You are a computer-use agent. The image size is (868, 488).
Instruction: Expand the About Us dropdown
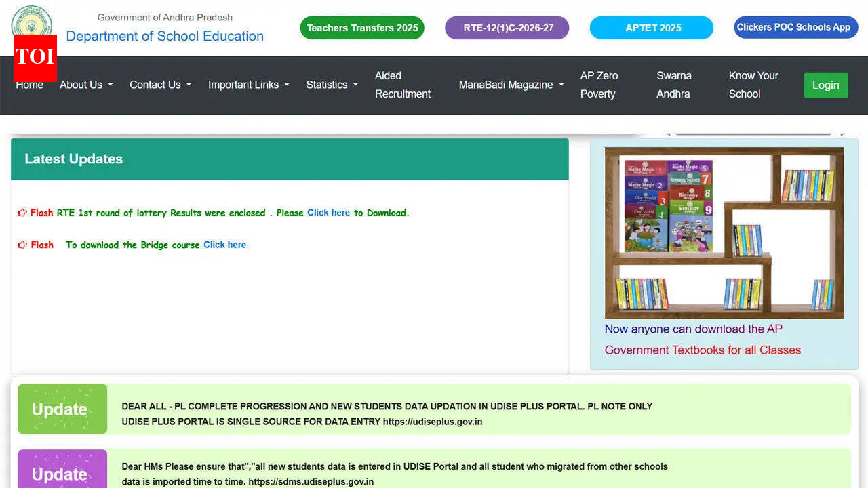[x=85, y=85]
